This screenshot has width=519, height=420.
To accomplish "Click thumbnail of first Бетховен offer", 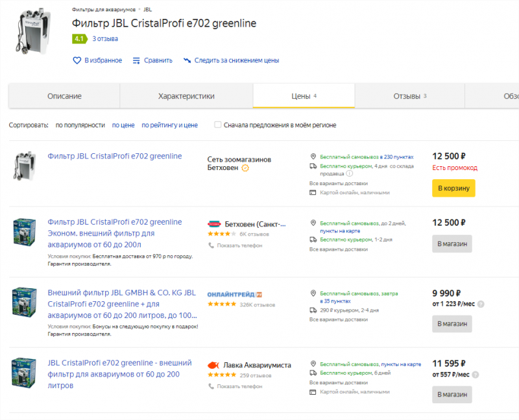I will [25, 166].
